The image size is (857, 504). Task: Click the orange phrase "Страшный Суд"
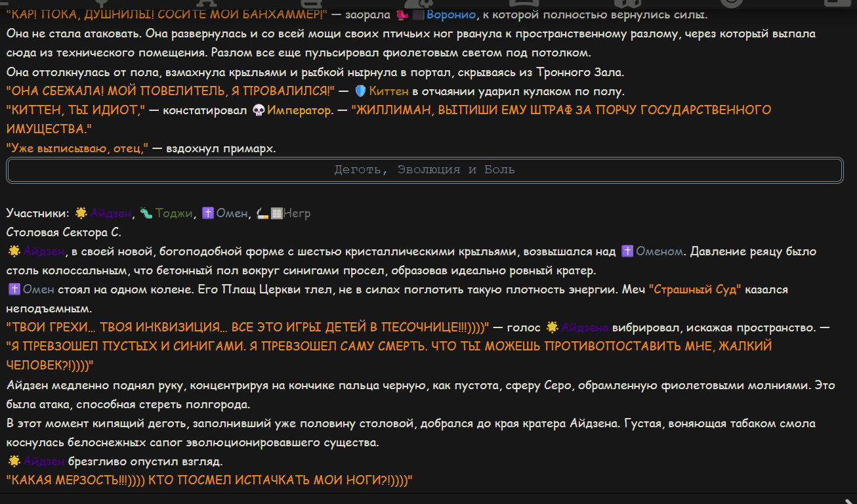(x=694, y=289)
